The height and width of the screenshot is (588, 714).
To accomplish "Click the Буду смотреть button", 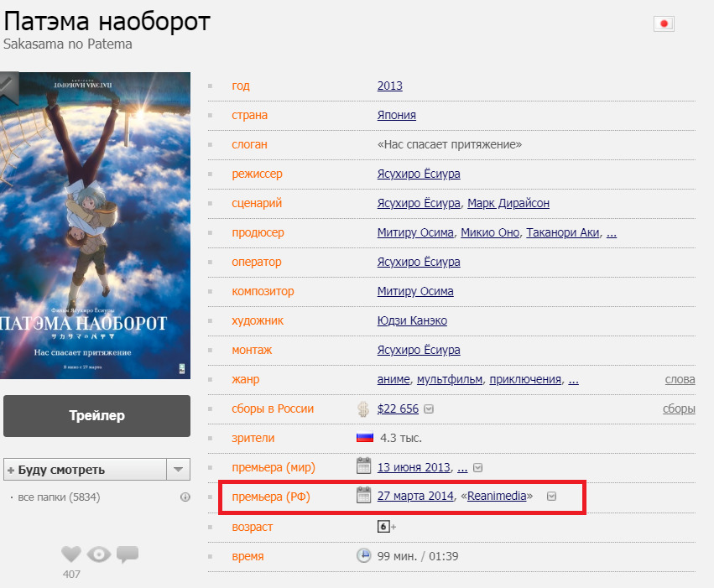I will (85, 469).
